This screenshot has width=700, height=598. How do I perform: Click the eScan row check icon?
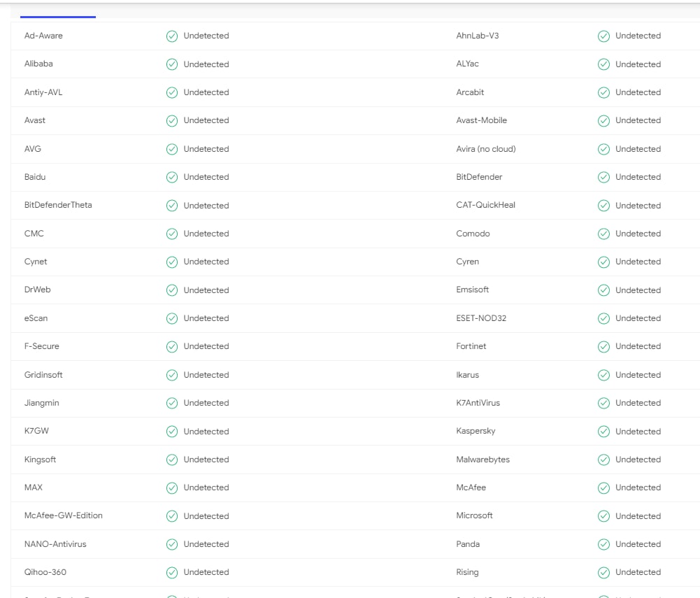tap(172, 318)
